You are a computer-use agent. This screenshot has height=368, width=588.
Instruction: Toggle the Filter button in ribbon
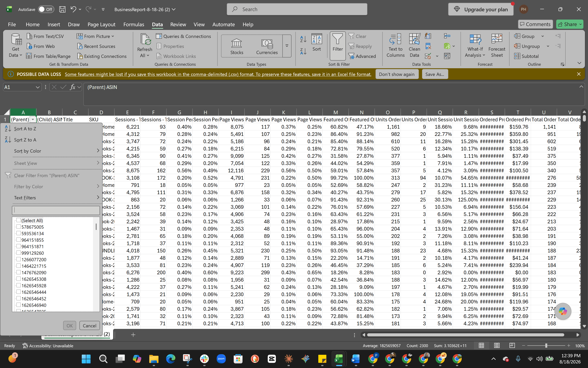(x=338, y=46)
